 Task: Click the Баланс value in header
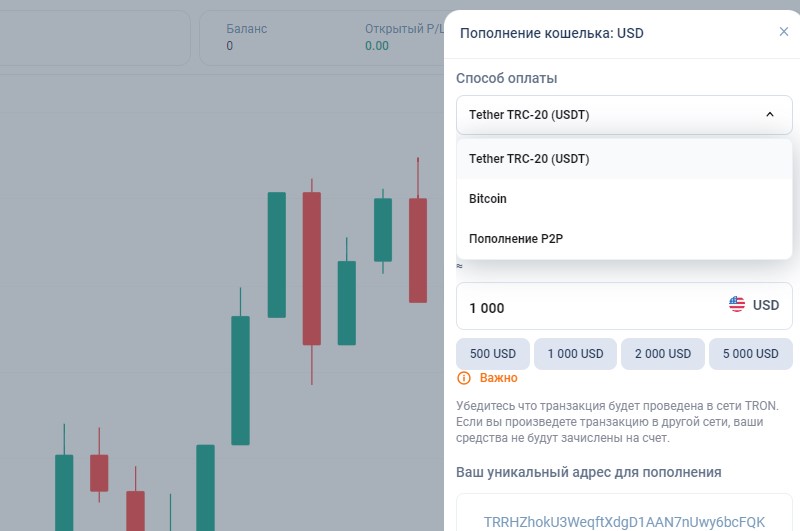click(229, 46)
